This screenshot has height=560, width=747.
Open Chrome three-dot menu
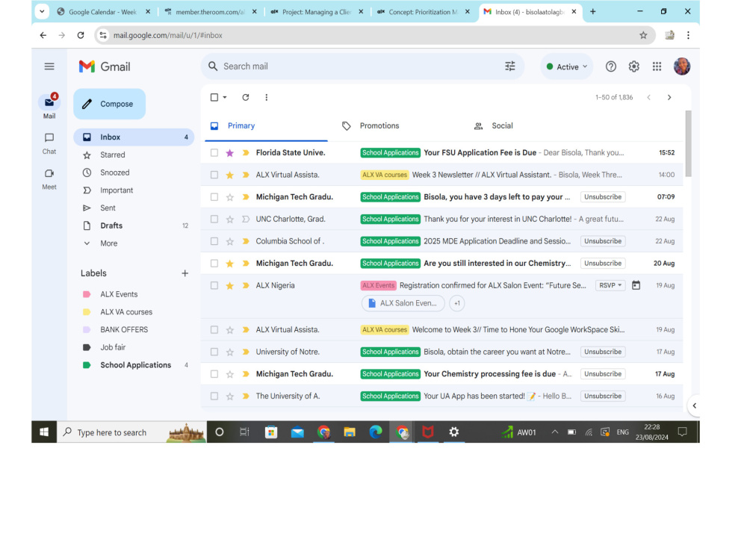point(688,35)
